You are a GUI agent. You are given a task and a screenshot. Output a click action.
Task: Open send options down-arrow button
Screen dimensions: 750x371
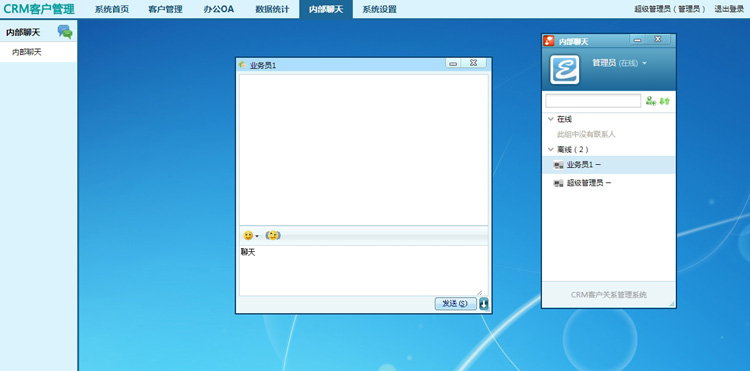(484, 304)
